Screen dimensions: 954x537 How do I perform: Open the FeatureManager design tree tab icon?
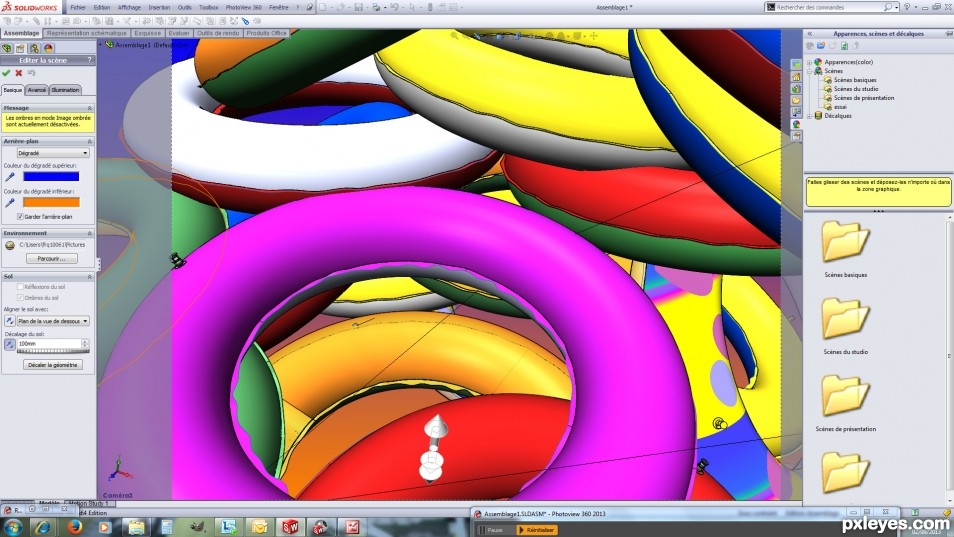pyautogui.click(x=7, y=48)
